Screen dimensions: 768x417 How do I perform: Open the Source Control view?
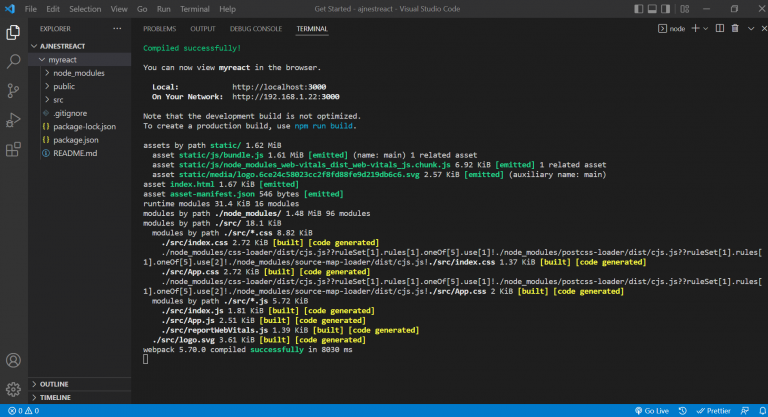(x=14, y=91)
